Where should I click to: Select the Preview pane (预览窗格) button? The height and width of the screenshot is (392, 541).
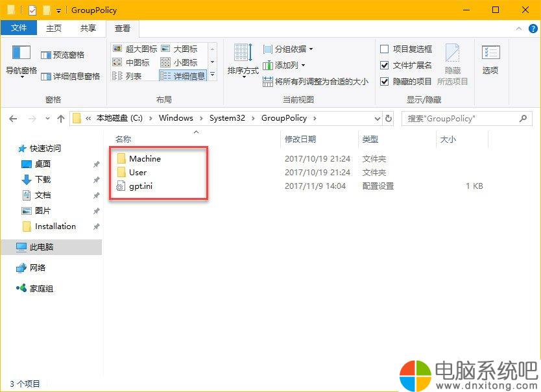(x=63, y=55)
